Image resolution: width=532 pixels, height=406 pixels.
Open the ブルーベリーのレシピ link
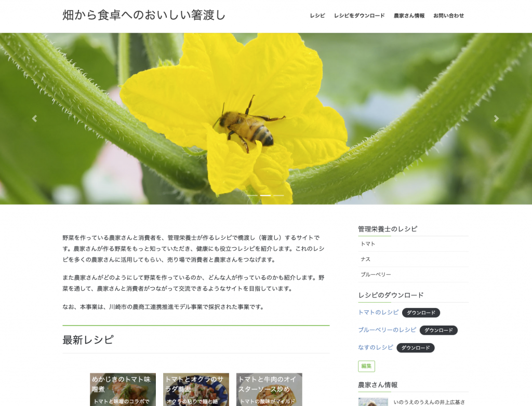coord(387,330)
